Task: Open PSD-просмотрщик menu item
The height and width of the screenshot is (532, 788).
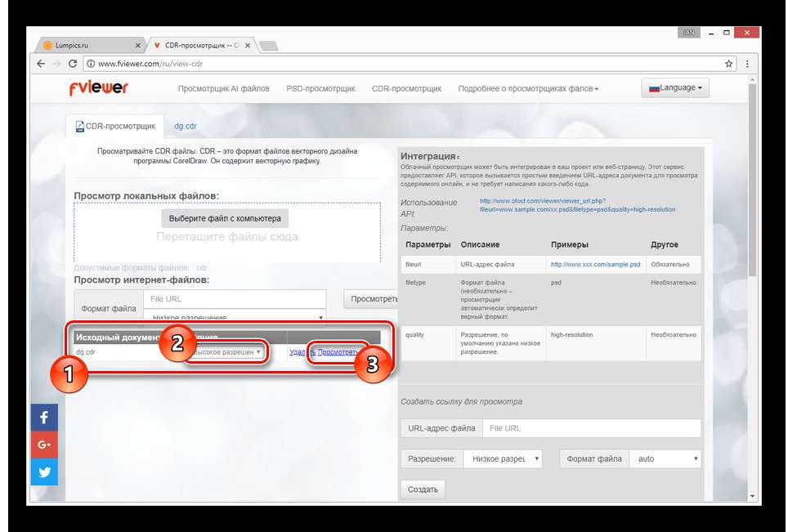Action: coord(320,88)
